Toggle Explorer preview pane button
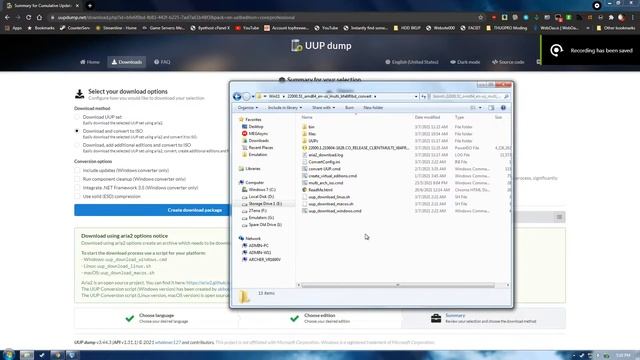 (491, 108)
